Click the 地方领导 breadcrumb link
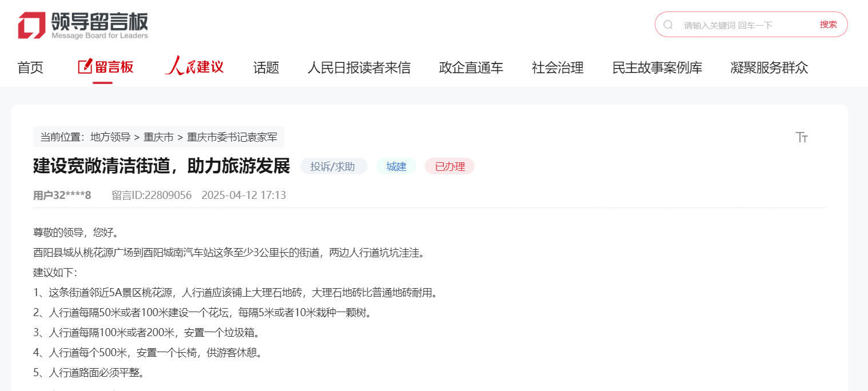The height and width of the screenshot is (391, 868). [111, 137]
